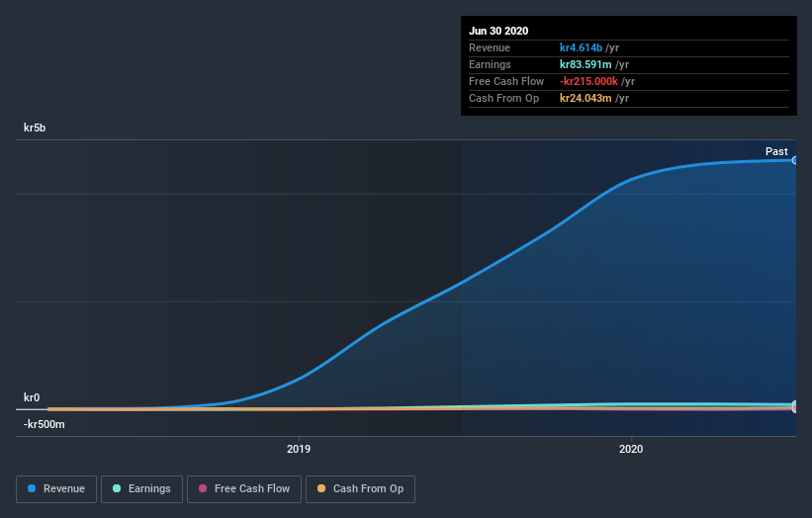The image size is (812, 518).
Task: Click the 2019 x-axis label
Action: pos(299,449)
